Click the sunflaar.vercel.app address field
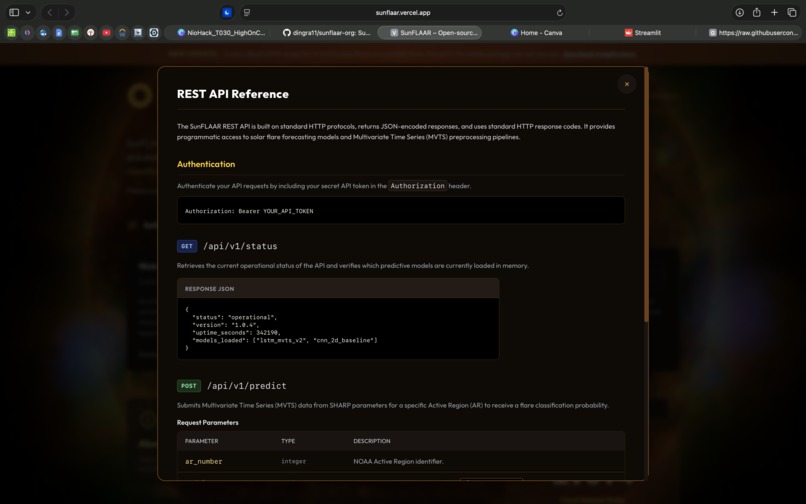Viewport: 806px width, 504px height. 402,12
